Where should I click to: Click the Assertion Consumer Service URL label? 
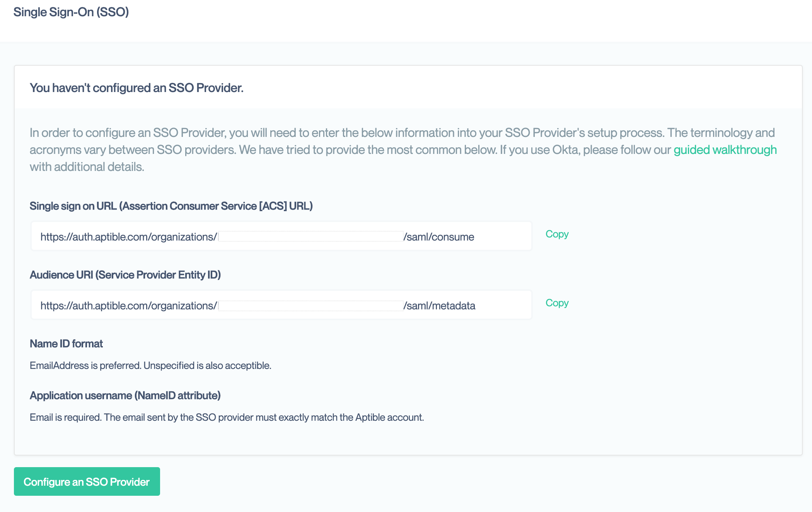[171, 206]
